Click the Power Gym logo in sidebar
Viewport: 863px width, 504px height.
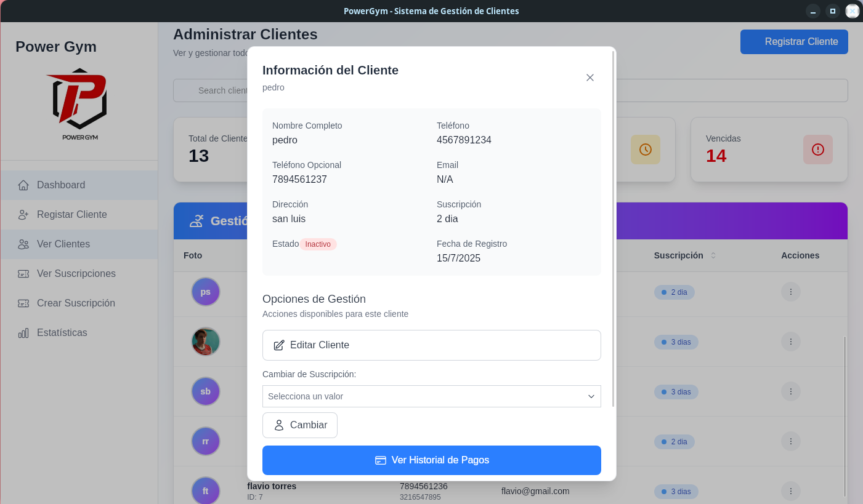coord(79,103)
